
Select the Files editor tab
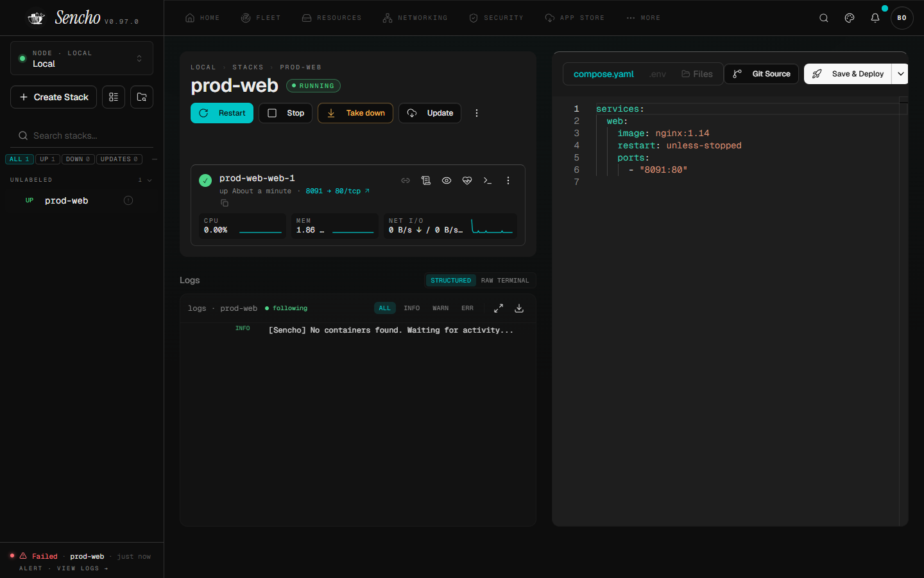pyautogui.click(x=697, y=74)
